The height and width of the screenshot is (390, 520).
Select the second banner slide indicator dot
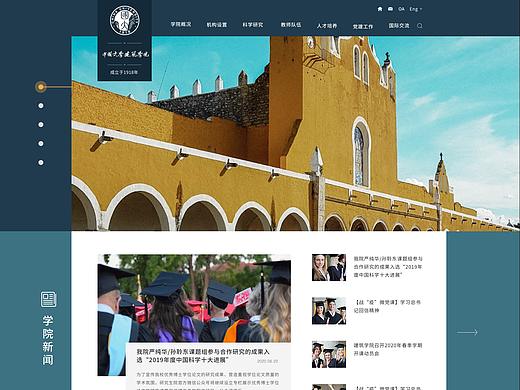pos(41,106)
